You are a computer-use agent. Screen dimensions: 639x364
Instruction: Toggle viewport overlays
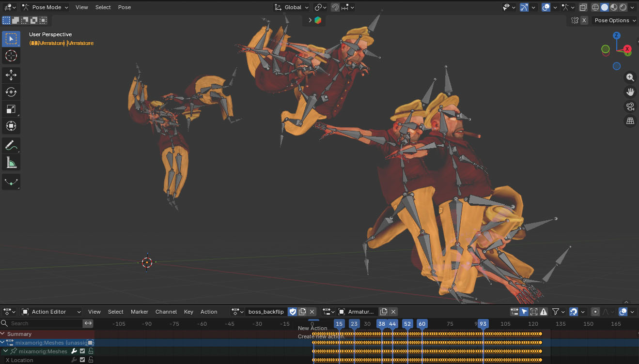tap(546, 7)
